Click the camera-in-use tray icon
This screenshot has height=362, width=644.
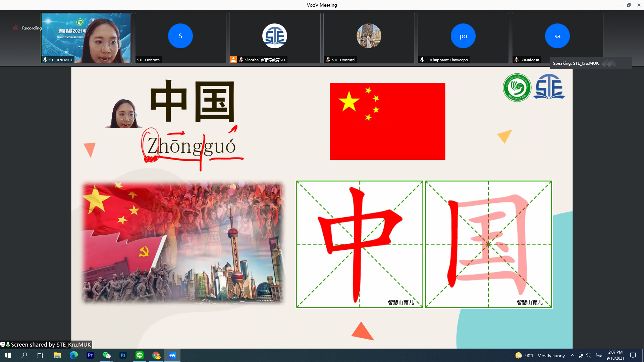[x=581, y=355]
